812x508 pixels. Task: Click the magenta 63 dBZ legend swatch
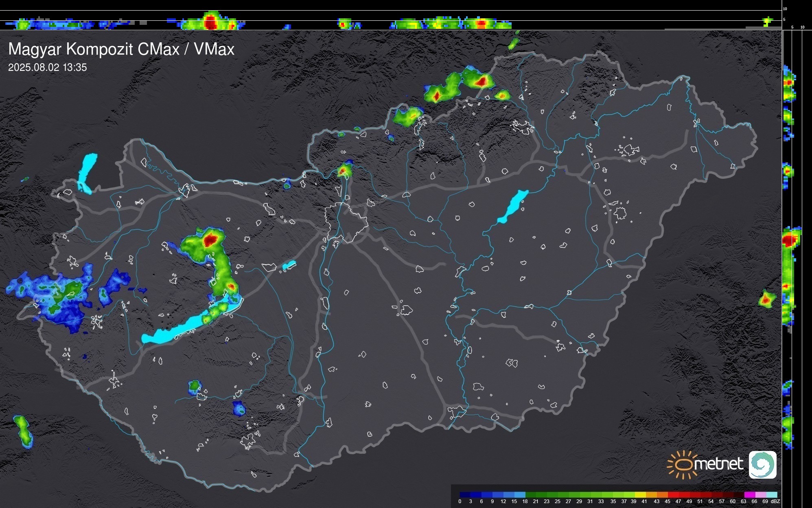(x=749, y=495)
